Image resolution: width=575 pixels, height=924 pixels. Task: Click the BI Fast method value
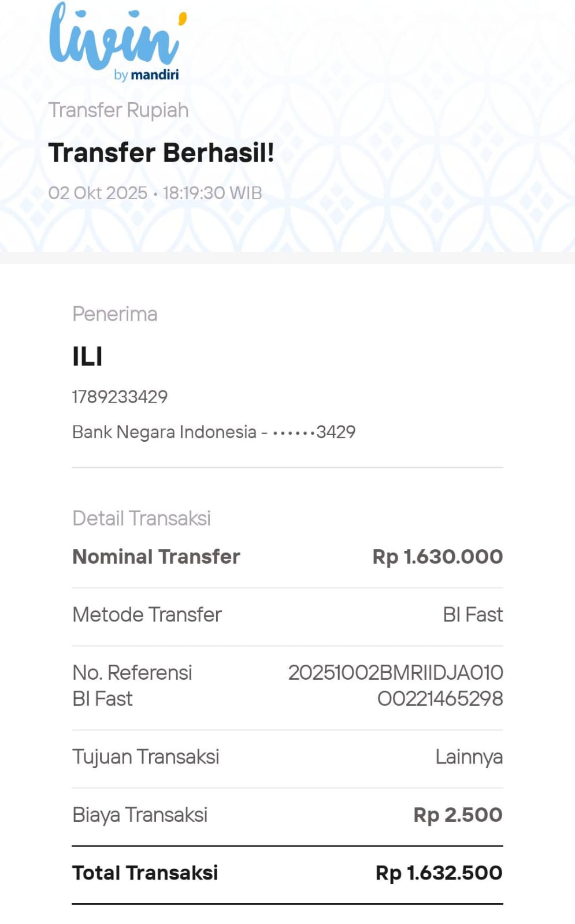pos(473,614)
